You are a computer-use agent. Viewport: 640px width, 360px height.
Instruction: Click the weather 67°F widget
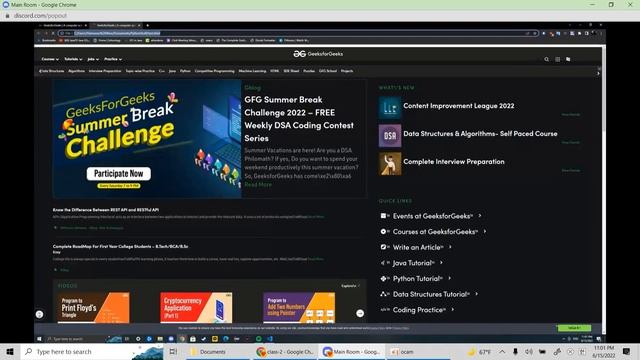click(x=480, y=351)
